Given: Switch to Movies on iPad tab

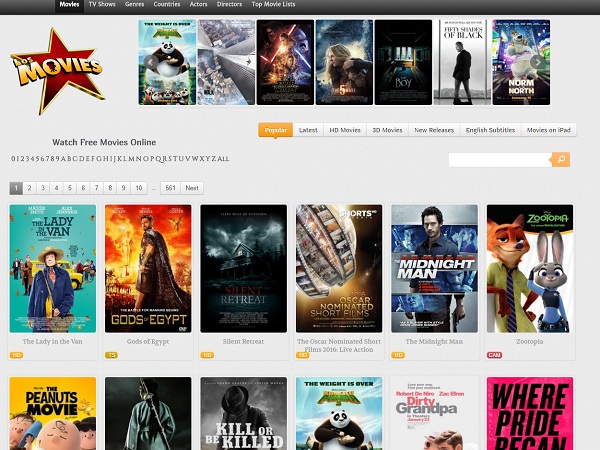Looking at the screenshot, I should 548,130.
